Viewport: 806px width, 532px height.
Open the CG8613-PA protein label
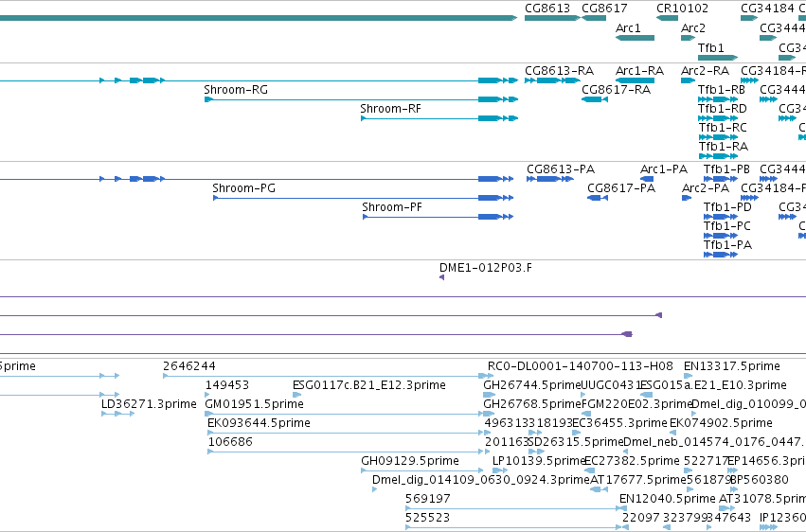(561, 169)
